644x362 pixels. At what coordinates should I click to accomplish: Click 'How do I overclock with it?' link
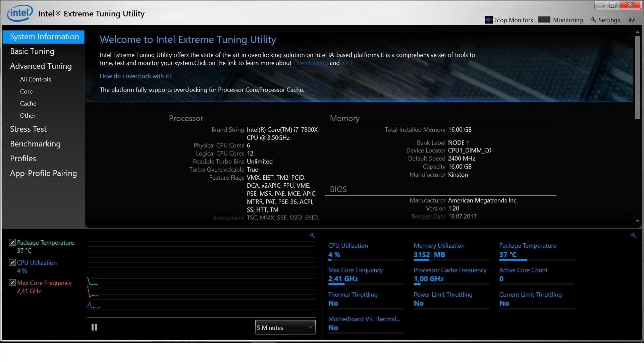coord(136,76)
